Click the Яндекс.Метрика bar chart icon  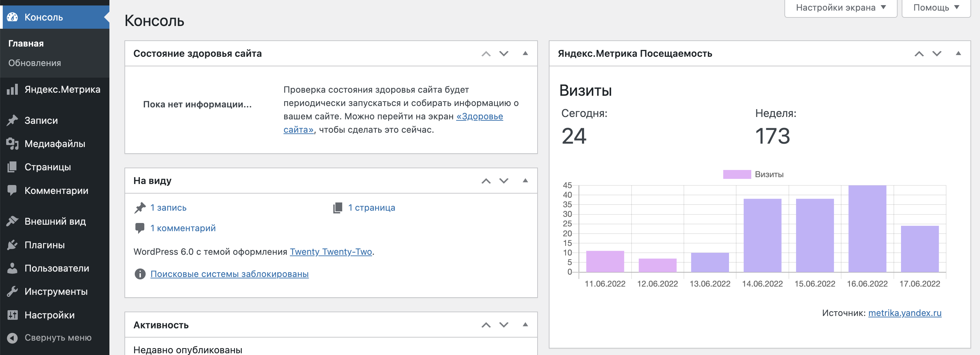pyautogui.click(x=12, y=89)
